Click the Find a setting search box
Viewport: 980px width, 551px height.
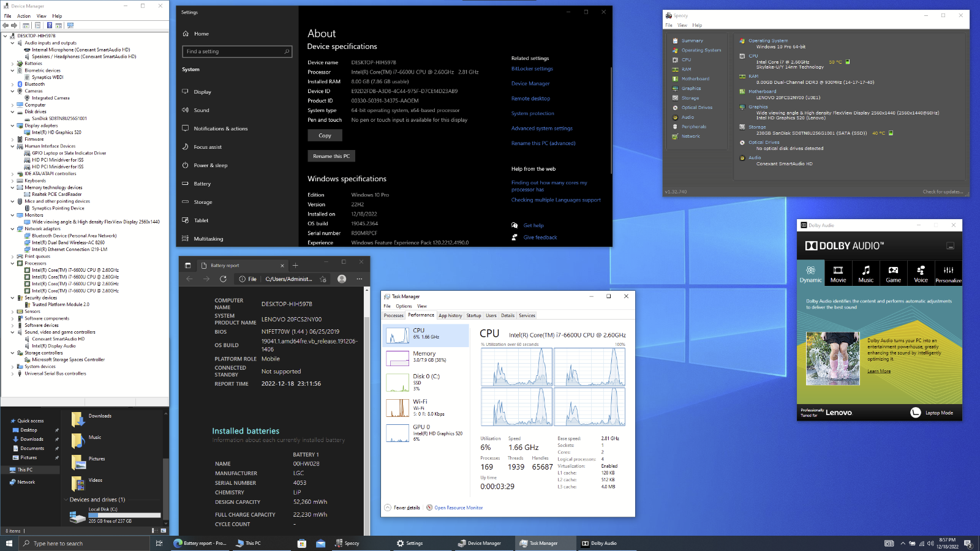click(x=237, y=51)
